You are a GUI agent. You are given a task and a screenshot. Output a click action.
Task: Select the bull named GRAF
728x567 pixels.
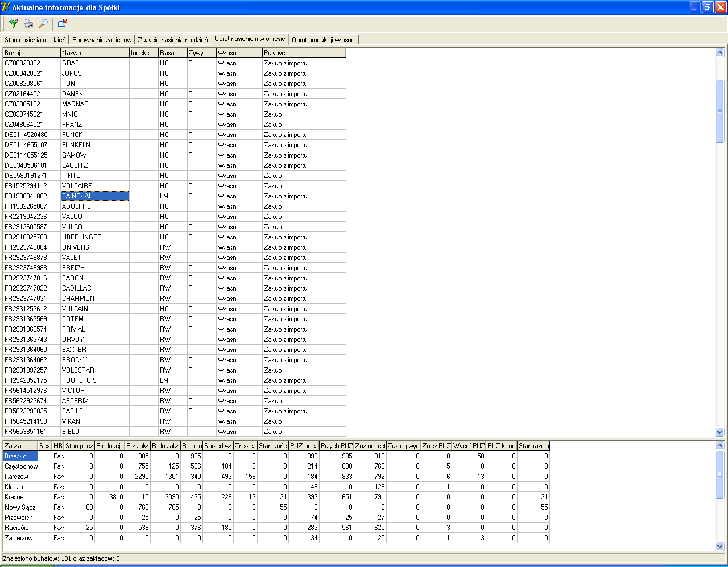[x=95, y=63]
